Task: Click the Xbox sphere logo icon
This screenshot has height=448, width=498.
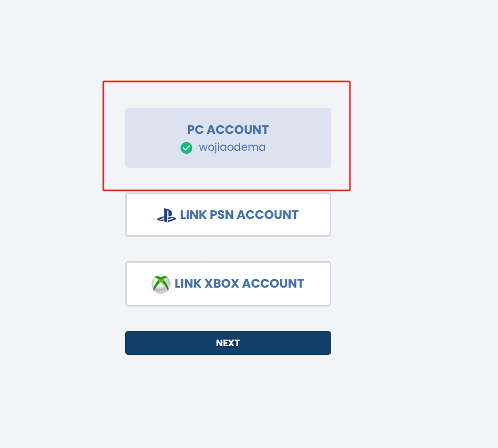Action: 161,284
